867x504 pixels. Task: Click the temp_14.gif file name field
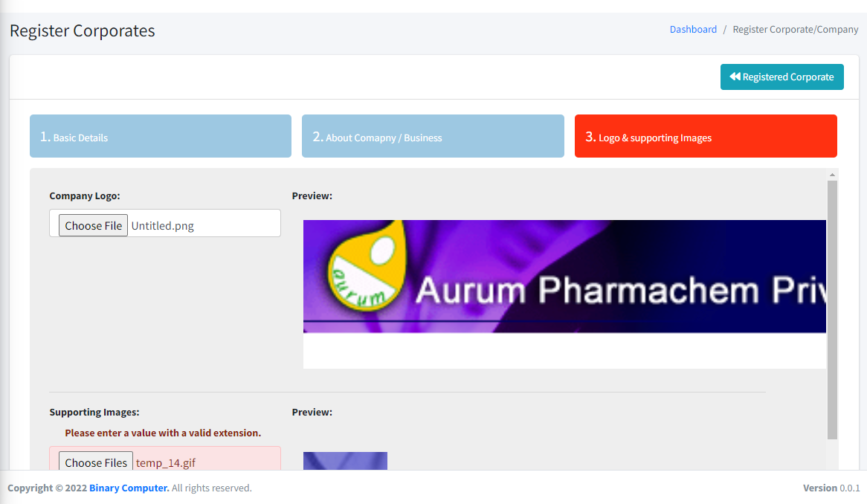coord(205,462)
